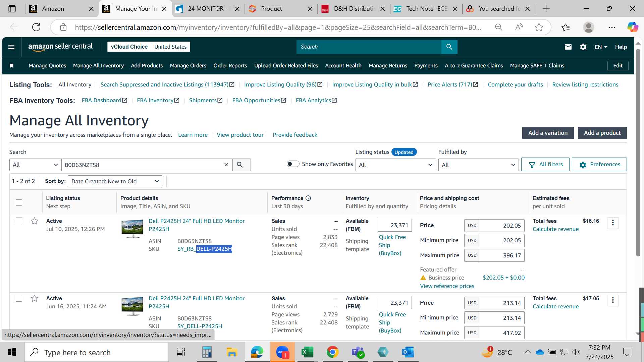Open All filters

(545, 164)
